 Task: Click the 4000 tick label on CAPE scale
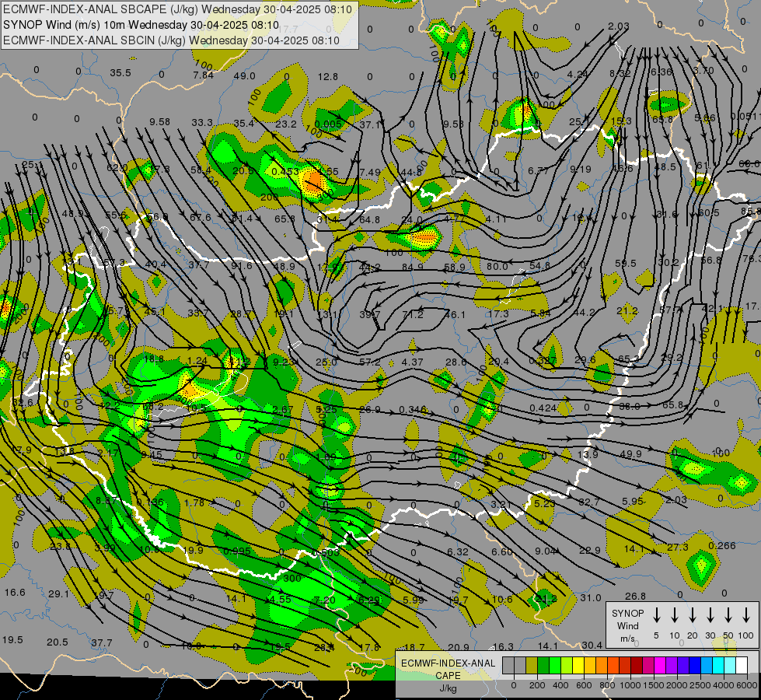pos(723,685)
